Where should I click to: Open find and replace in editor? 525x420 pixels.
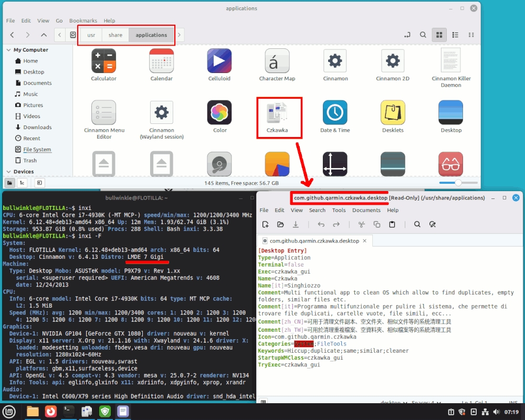tap(433, 224)
